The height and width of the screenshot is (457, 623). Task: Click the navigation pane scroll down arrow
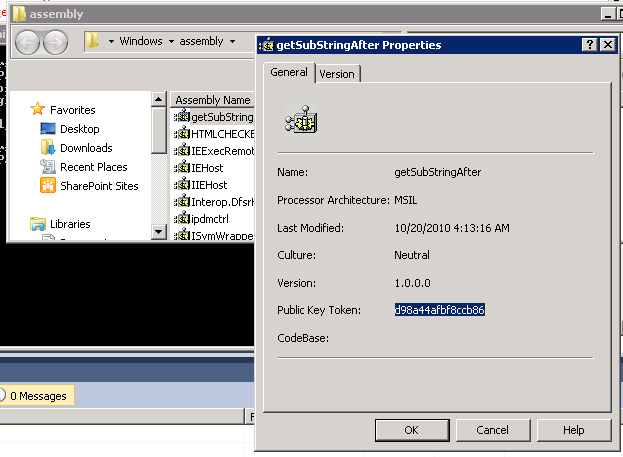pyautogui.click(x=159, y=232)
